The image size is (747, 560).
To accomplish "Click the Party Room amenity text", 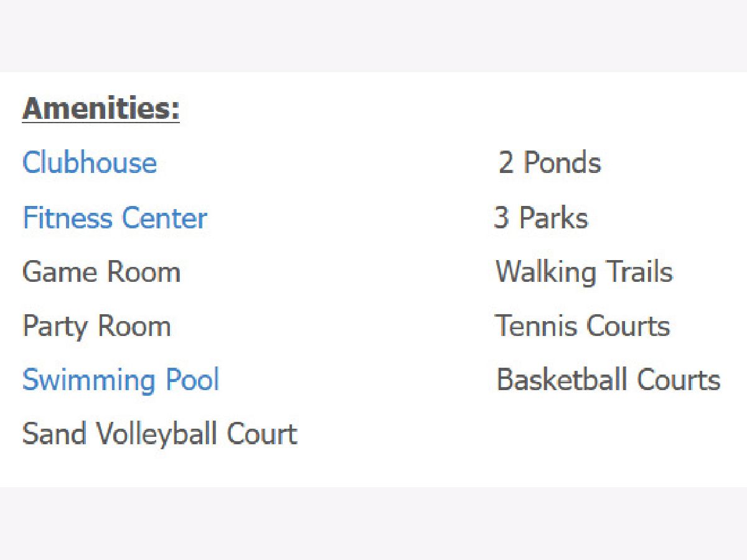I will 96,327.
